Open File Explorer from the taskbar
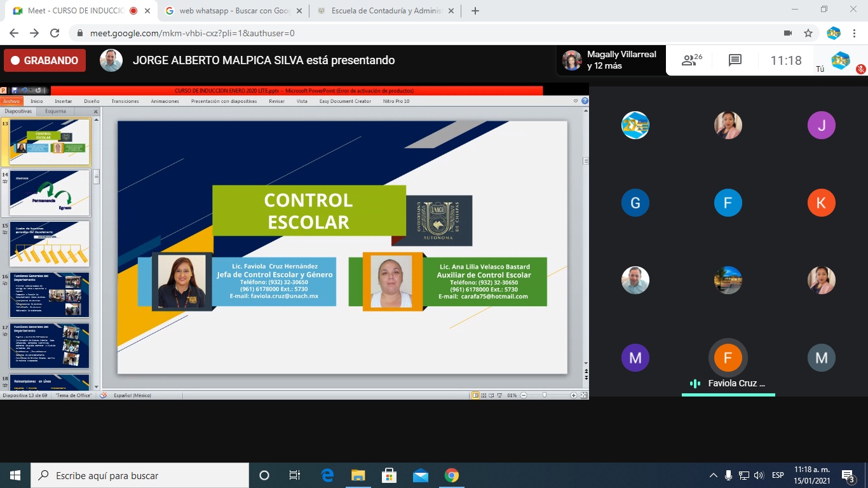 click(x=358, y=475)
